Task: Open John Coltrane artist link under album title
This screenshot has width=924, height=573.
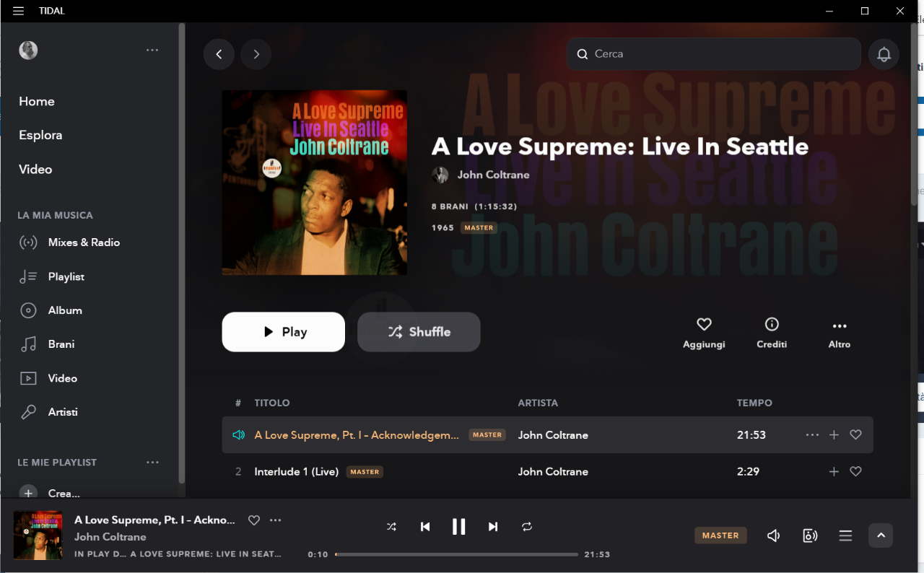Action: (x=493, y=175)
